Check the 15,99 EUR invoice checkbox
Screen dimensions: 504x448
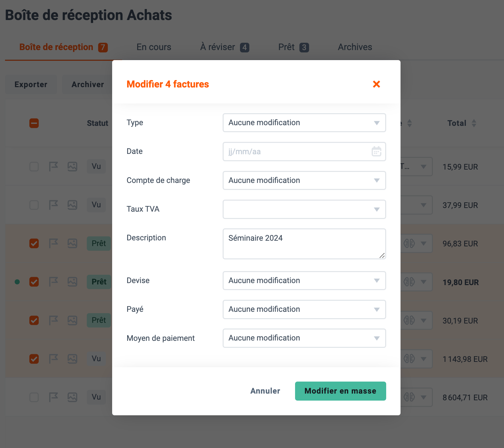tap(34, 166)
